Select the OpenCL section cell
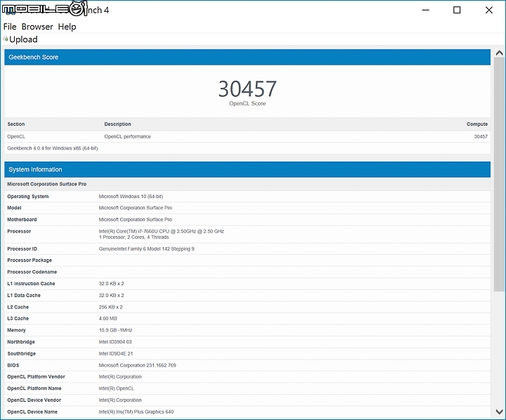This screenshot has height=420, width=506. (16, 136)
